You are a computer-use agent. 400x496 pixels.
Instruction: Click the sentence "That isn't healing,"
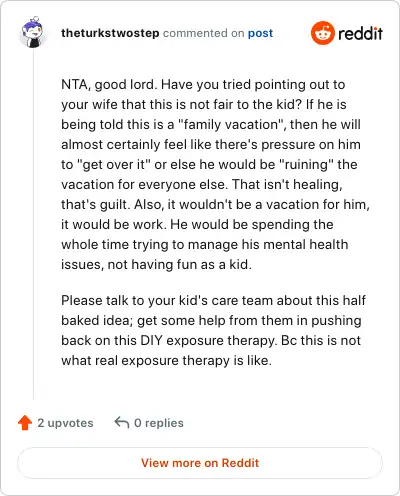point(287,184)
